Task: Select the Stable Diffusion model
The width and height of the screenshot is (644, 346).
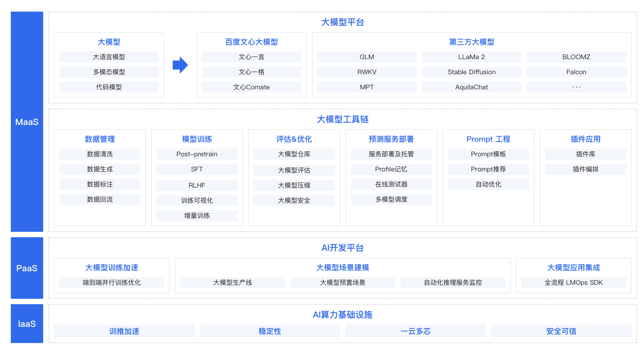Action: click(472, 72)
